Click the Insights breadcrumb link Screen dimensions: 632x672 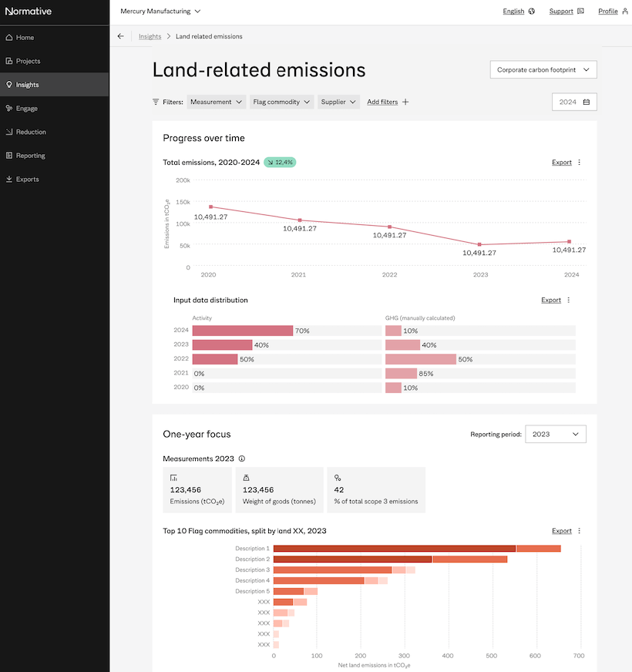pyautogui.click(x=150, y=36)
